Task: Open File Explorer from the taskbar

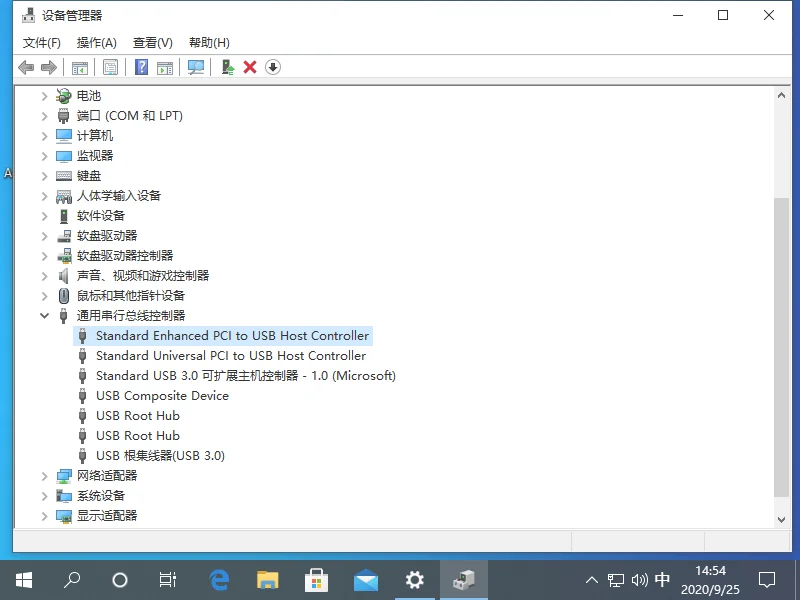Action: 267,580
